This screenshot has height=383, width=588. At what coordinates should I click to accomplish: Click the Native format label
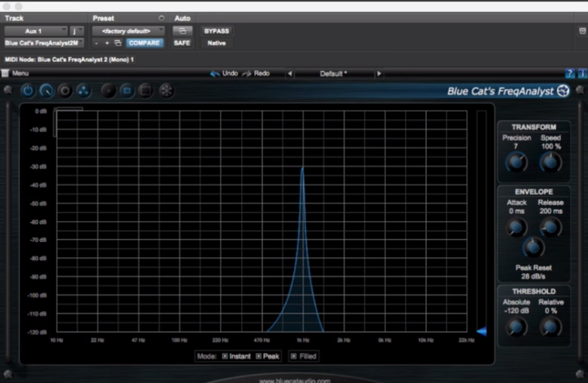click(x=216, y=43)
